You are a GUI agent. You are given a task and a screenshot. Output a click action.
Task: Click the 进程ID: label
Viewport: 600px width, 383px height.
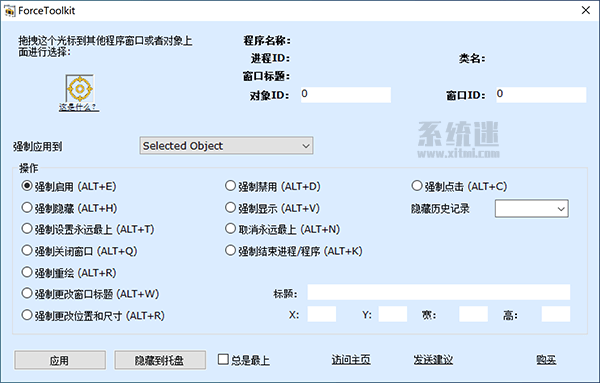pyautogui.click(x=271, y=58)
